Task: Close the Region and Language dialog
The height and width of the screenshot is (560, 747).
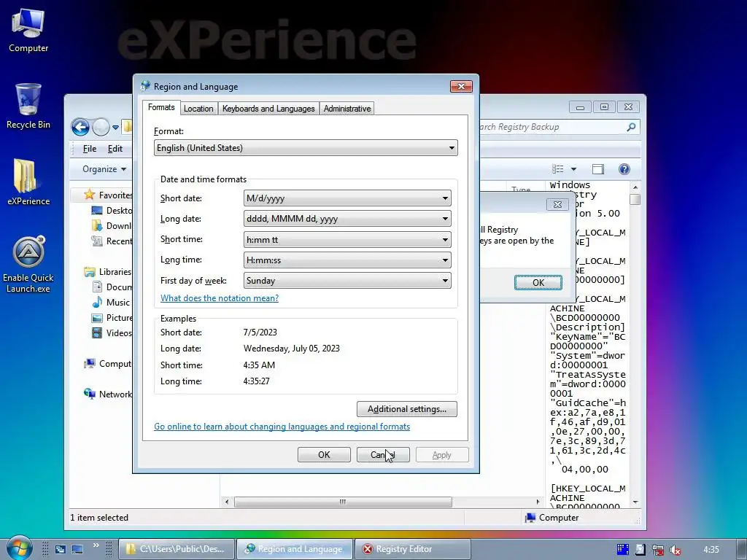Action: coord(461,86)
